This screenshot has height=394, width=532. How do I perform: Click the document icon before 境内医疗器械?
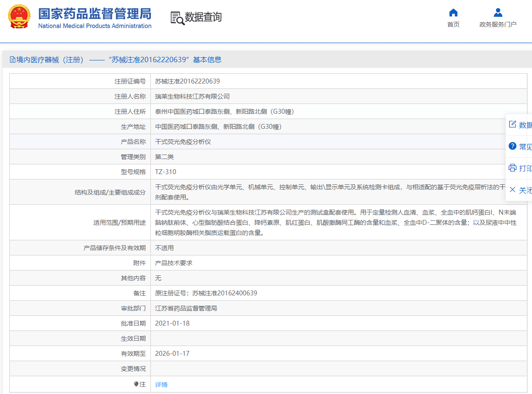(x=13, y=59)
